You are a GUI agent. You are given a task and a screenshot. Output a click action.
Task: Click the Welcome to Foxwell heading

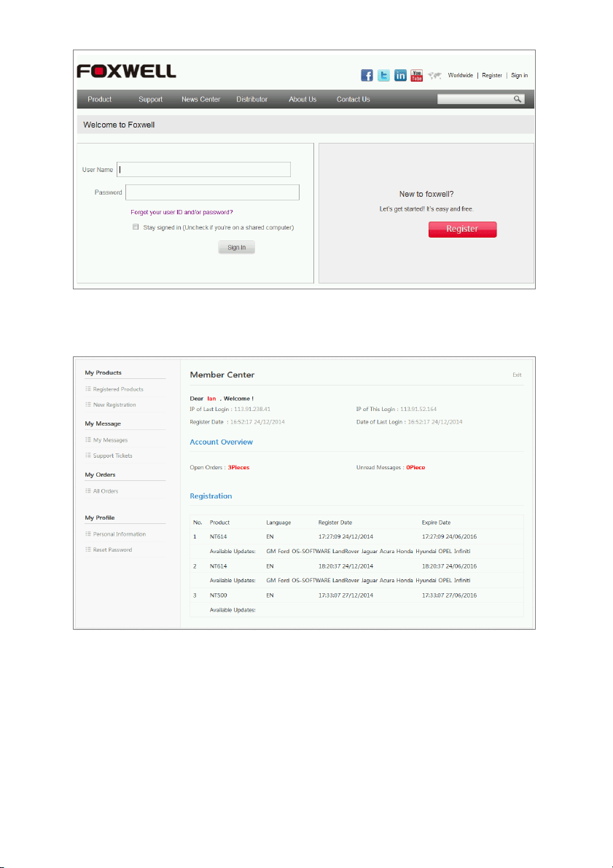pyautogui.click(x=119, y=125)
